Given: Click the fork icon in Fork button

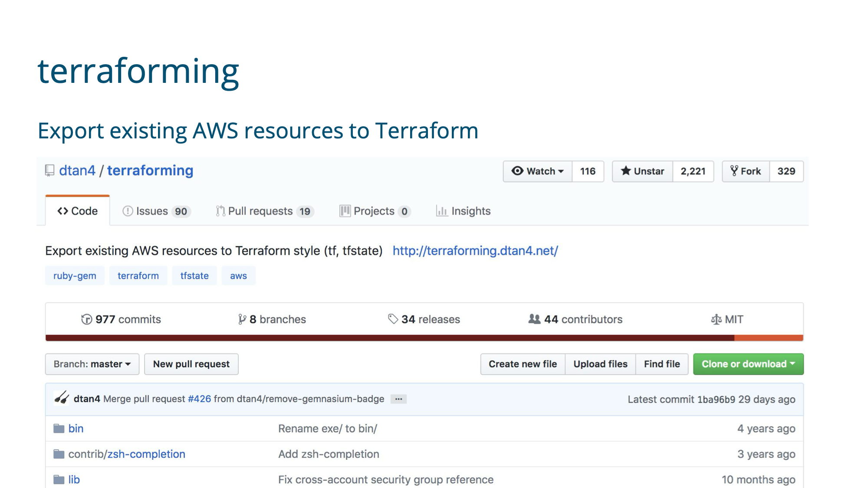Looking at the screenshot, I should (x=734, y=171).
